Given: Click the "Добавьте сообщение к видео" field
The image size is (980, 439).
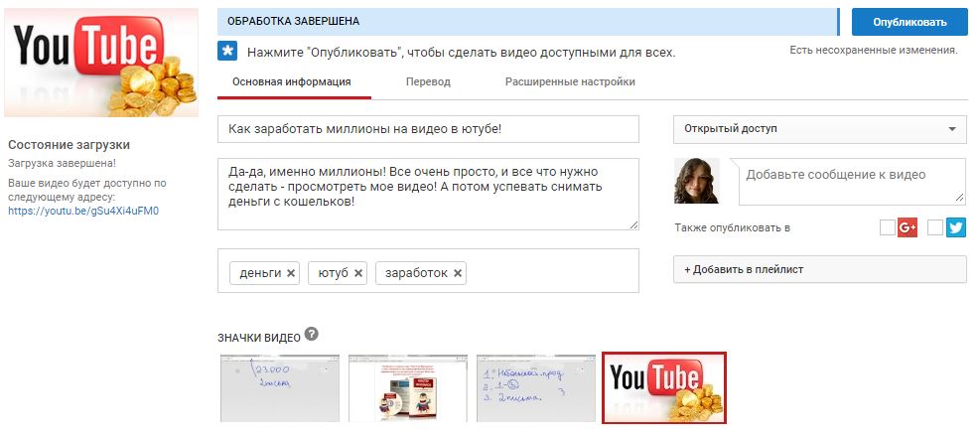Looking at the screenshot, I should pos(853,182).
